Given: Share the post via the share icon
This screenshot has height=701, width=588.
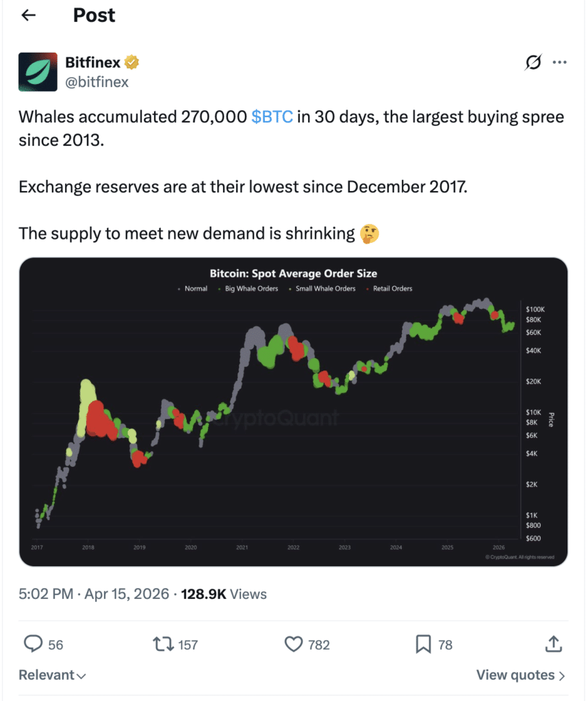Looking at the screenshot, I should pyautogui.click(x=554, y=643).
